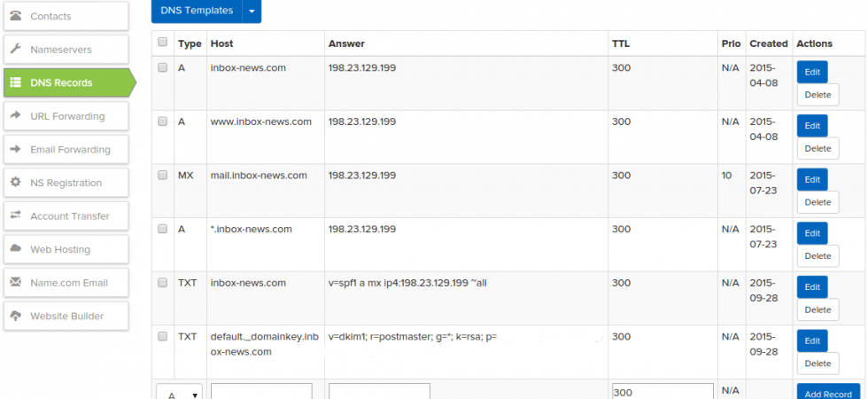Image resolution: width=868 pixels, height=399 pixels.
Task: Open NS Registration section
Action: (66, 183)
